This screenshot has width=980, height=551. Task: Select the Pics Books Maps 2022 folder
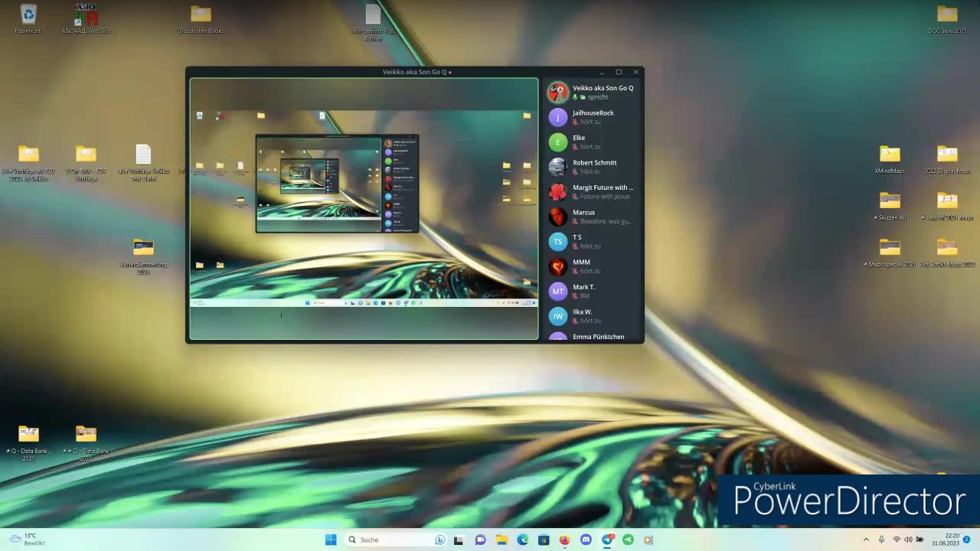pos(947,253)
